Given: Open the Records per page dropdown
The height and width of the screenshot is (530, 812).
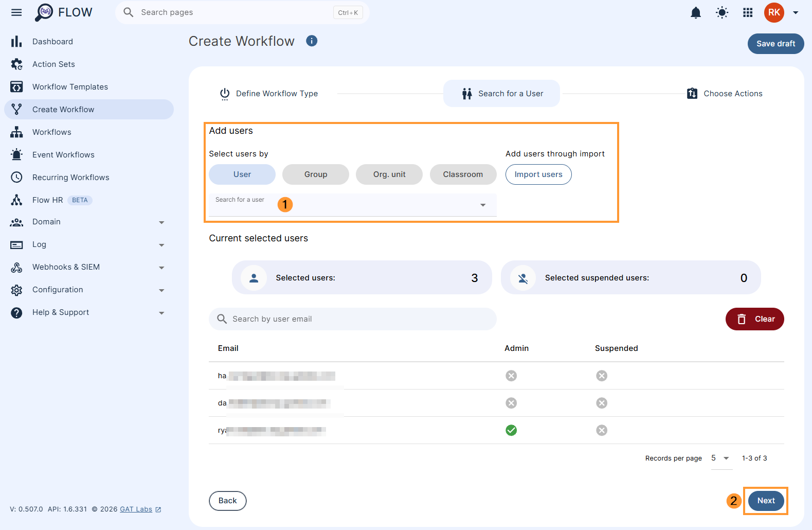Looking at the screenshot, I should (720, 458).
